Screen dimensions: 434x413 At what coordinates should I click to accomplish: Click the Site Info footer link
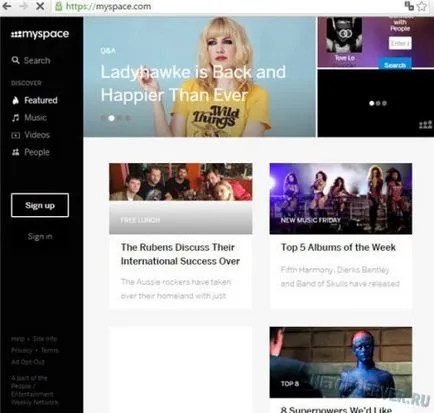point(45,339)
